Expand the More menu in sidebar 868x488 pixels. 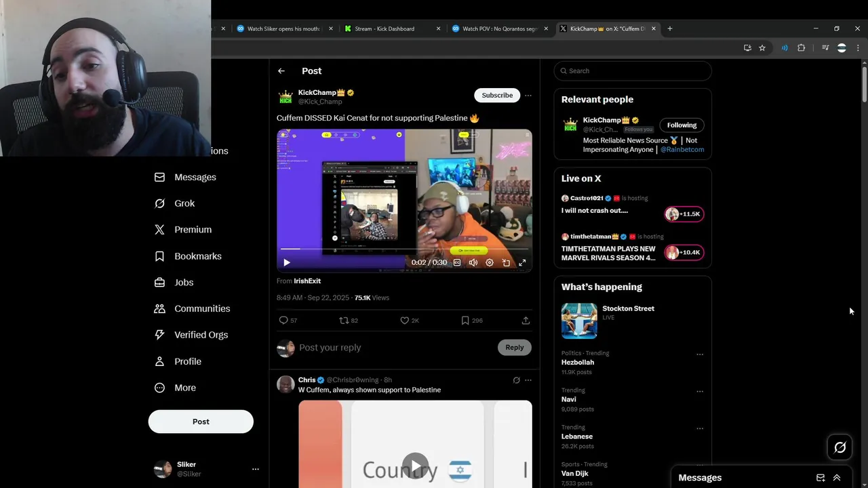click(176, 388)
